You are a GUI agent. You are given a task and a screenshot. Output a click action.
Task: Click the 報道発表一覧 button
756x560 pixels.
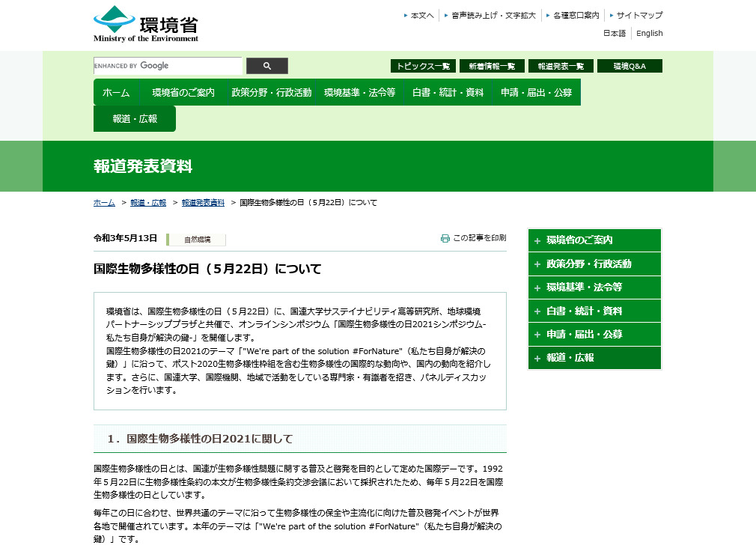[x=560, y=66]
